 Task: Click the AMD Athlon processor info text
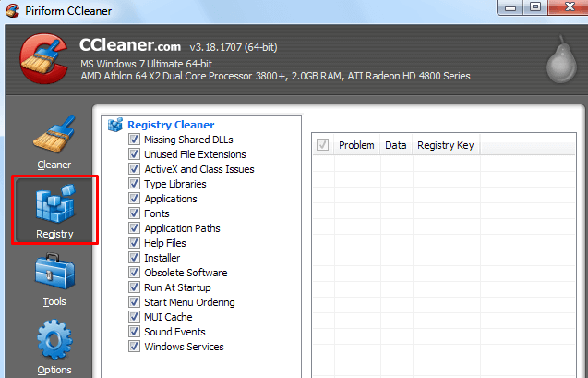coord(276,76)
